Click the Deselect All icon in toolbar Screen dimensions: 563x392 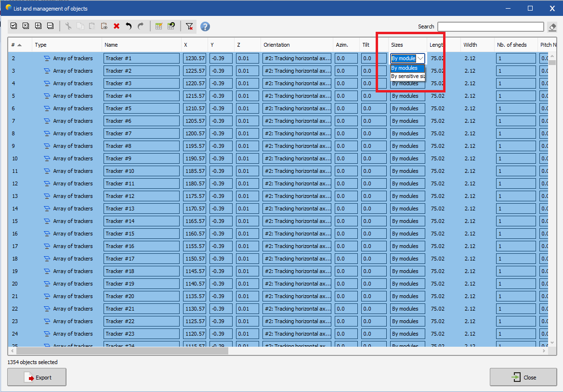[x=26, y=26]
